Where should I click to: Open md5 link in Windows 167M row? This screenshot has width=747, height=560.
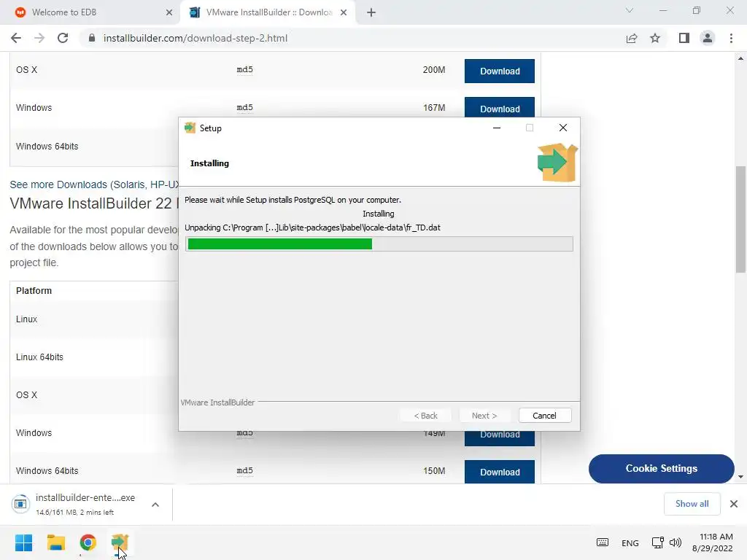point(245,108)
